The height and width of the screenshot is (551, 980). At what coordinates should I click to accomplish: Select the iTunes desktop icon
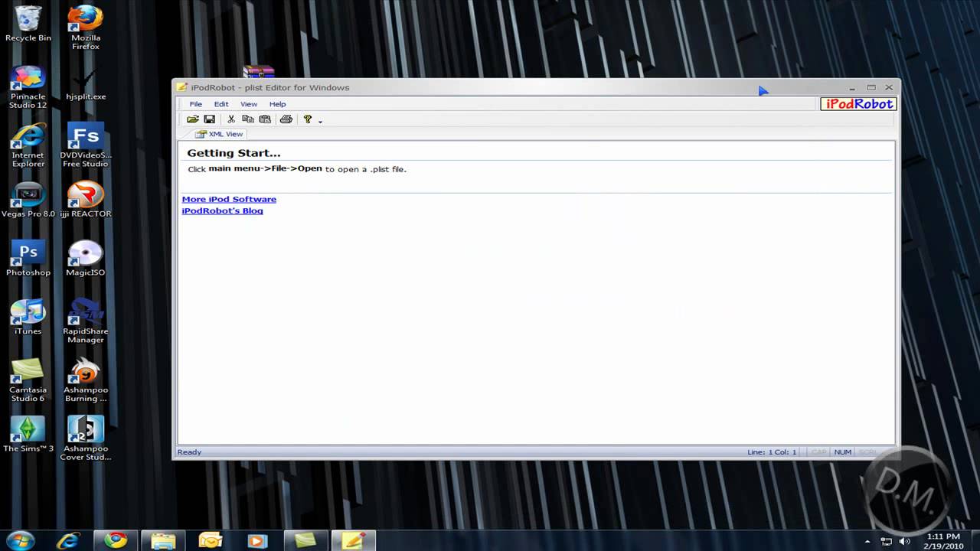[x=28, y=318]
